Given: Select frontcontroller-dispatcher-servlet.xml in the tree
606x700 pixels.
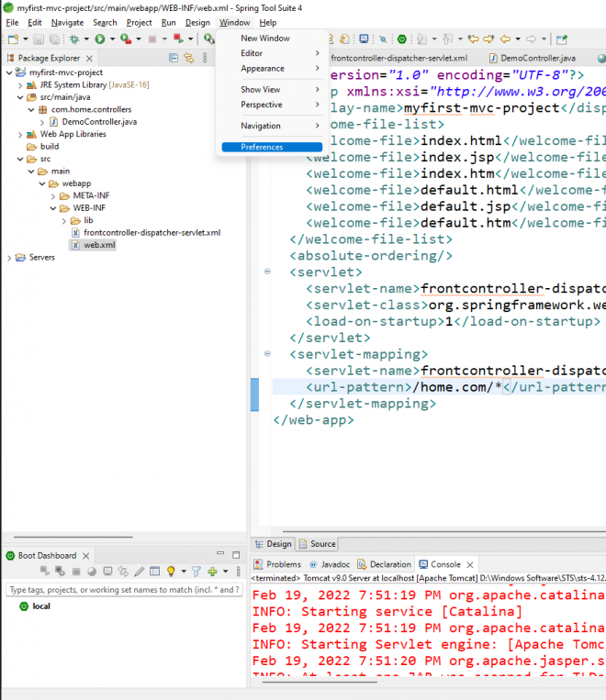Looking at the screenshot, I should pos(151,233).
